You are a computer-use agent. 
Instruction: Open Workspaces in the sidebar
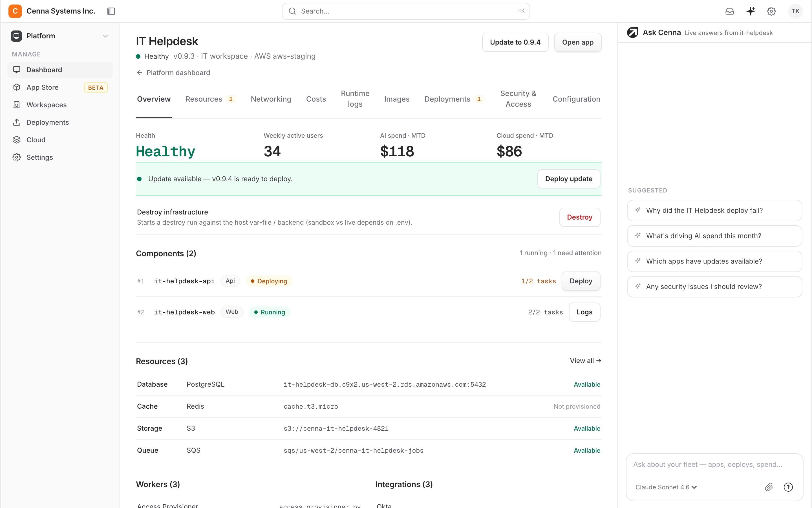click(60, 105)
